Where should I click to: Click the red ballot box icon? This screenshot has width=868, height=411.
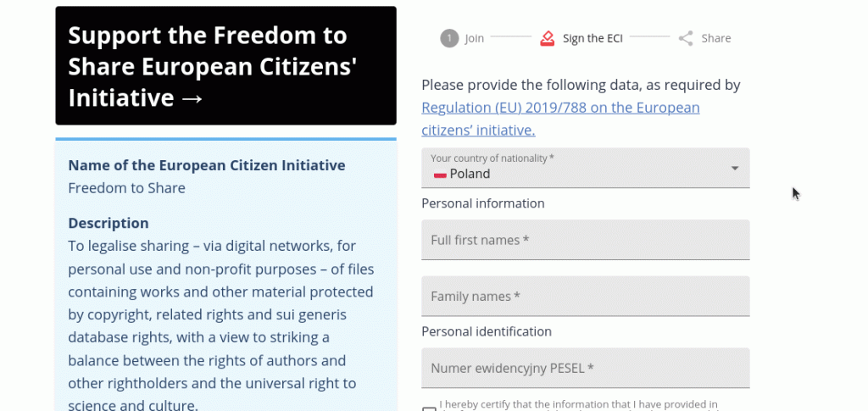548,38
